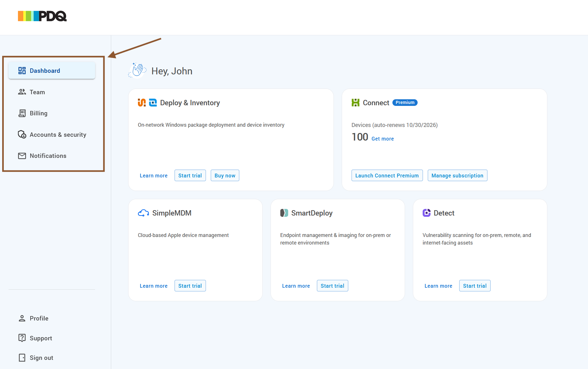Click the PDQ logo in the header
The image size is (588, 369).
point(42,16)
